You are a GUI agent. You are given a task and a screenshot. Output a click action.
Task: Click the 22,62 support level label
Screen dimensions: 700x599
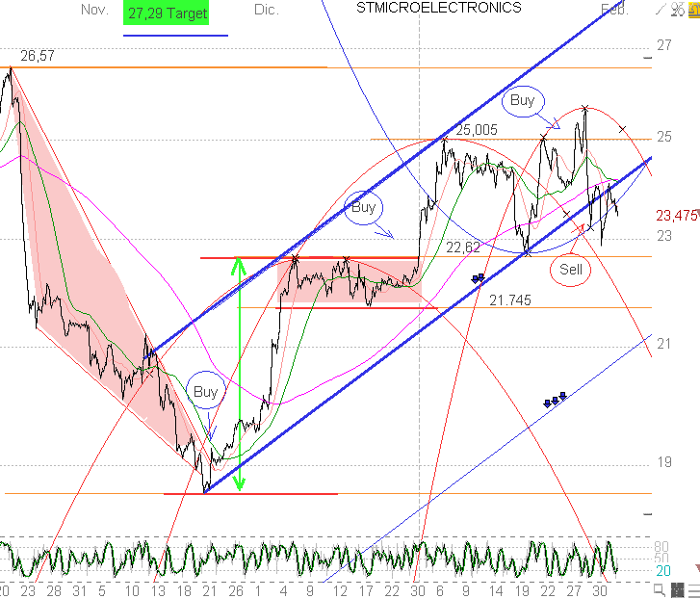click(x=463, y=247)
